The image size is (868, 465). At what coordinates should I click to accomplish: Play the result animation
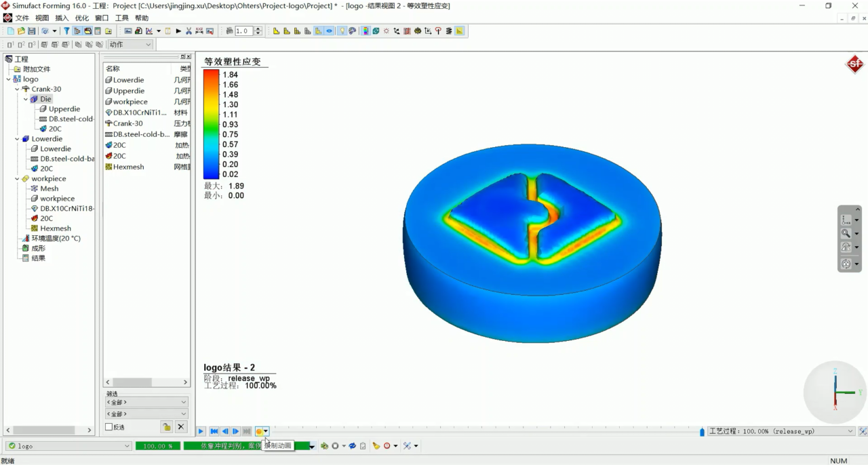click(201, 432)
